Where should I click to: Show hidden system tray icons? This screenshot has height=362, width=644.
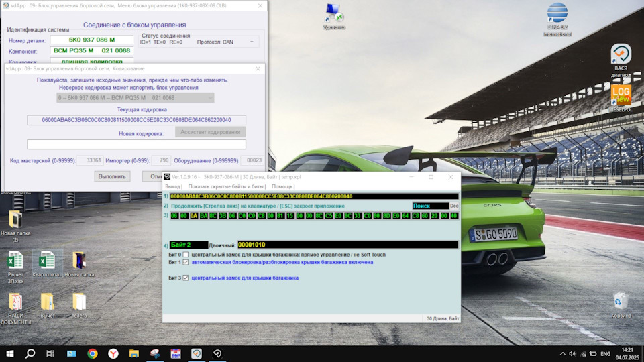[562, 354]
